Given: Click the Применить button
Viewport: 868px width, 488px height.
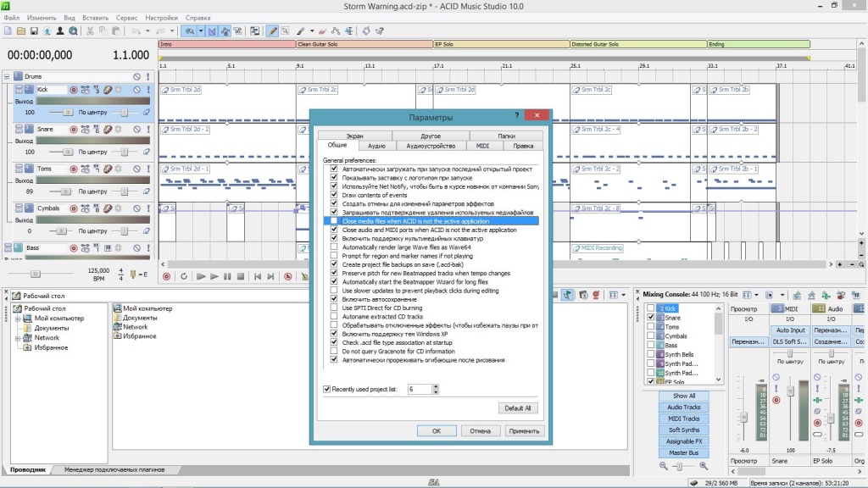Looking at the screenshot, I should tap(524, 431).
